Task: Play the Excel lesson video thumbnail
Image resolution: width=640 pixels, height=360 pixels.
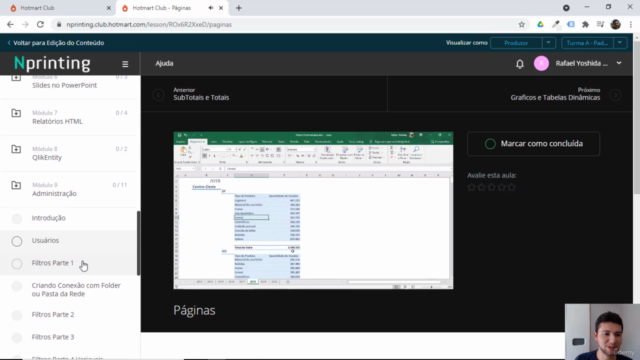Action: (x=313, y=210)
